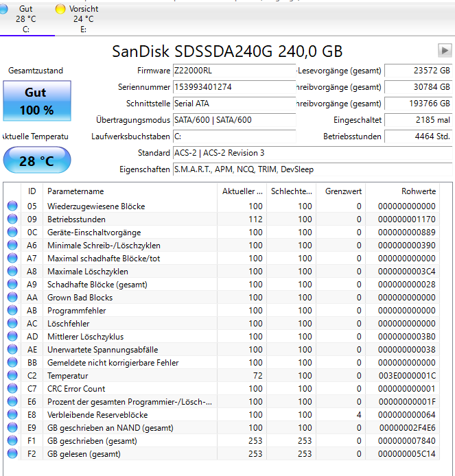This screenshot has width=455, height=476.
Task: Sort by the ID column header
Action: 32,191
